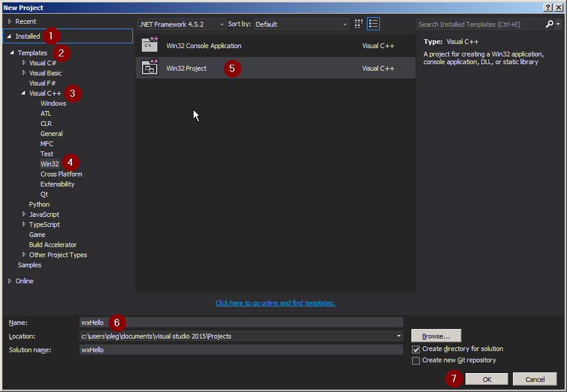Viewport: 567px width, 392px height.
Task: Open online templates link
Action: pos(275,303)
